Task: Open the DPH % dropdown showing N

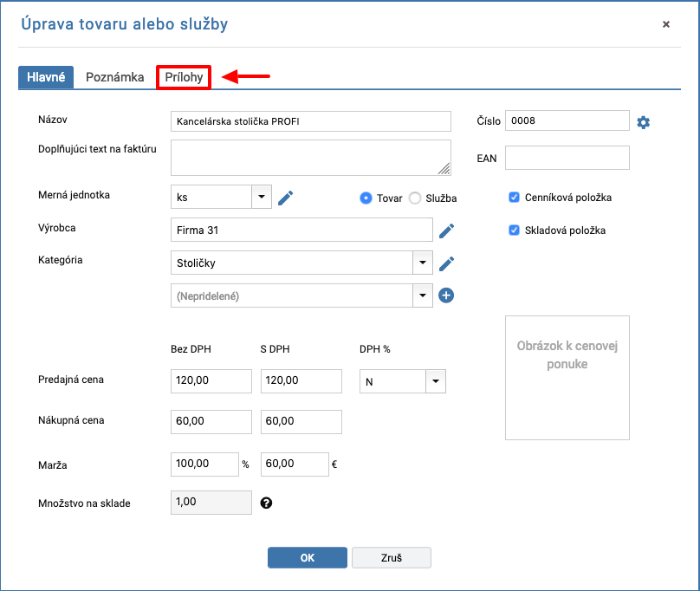Action: click(x=436, y=381)
